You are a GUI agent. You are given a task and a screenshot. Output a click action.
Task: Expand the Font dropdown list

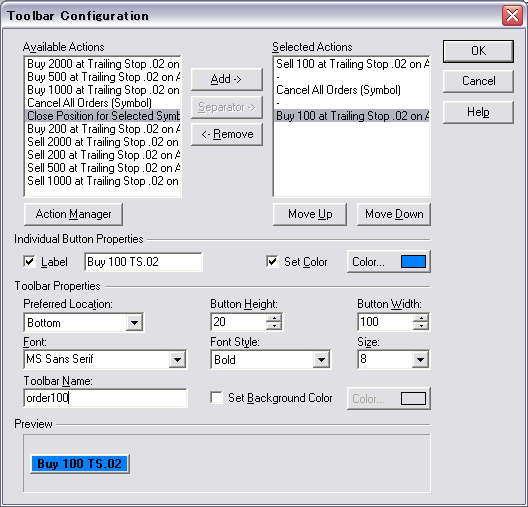coord(177,360)
